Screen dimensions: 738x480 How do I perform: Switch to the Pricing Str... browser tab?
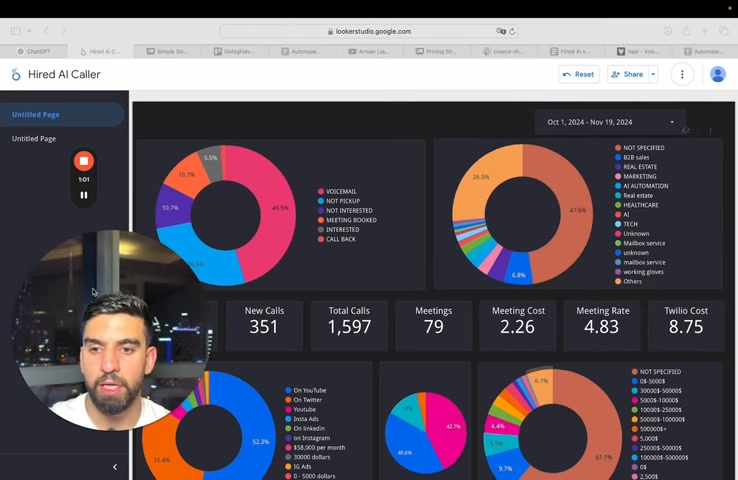tap(437, 51)
